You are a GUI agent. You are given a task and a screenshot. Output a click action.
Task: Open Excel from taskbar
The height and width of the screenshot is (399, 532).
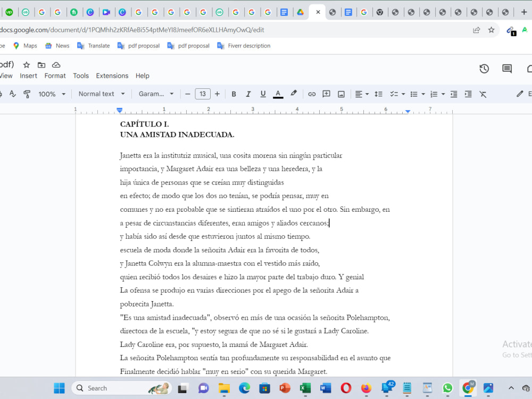tap(305, 388)
